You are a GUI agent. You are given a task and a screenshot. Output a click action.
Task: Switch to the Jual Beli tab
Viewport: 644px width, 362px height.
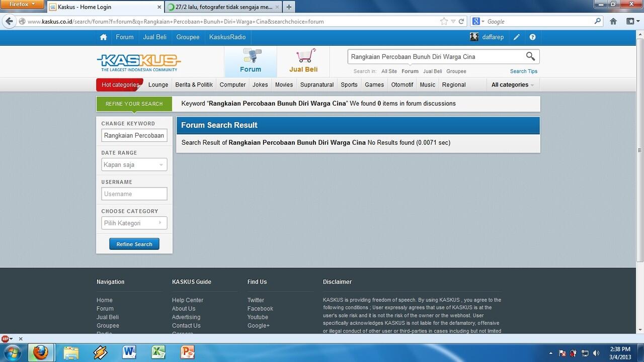(303, 61)
